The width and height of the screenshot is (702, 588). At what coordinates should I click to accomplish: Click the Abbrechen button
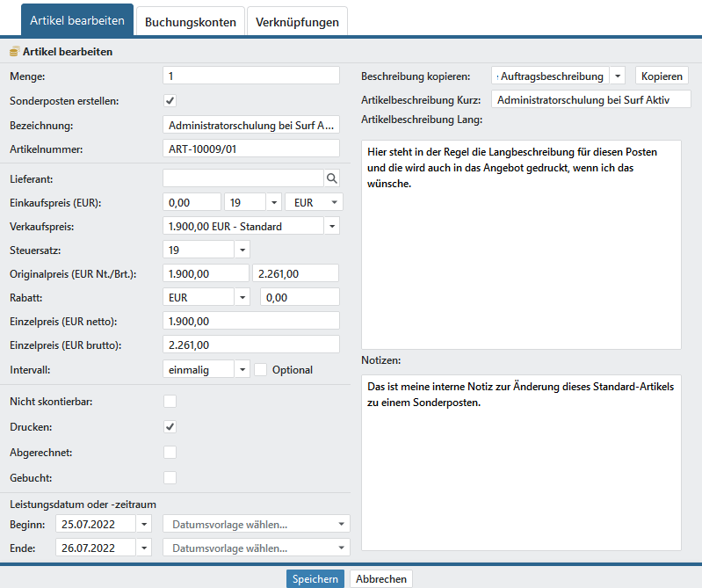(x=381, y=578)
